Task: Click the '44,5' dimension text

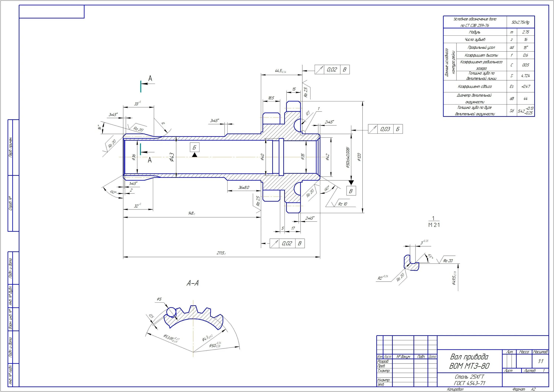Action: click(281, 71)
